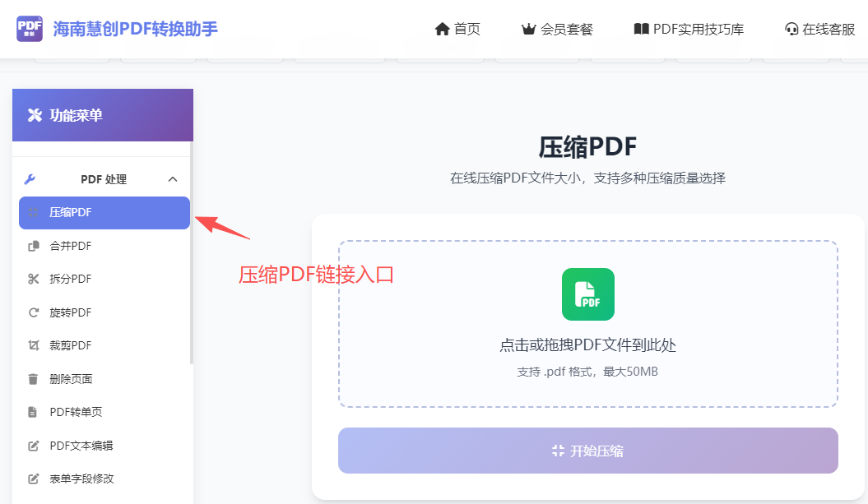
Task: Click the sidebar vertical scrollbar
Action: click(x=192, y=253)
